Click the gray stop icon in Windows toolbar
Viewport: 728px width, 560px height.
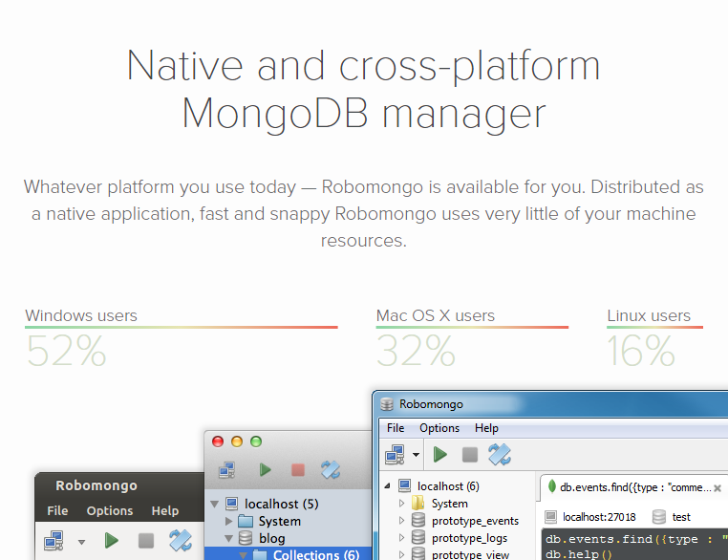coord(470,455)
